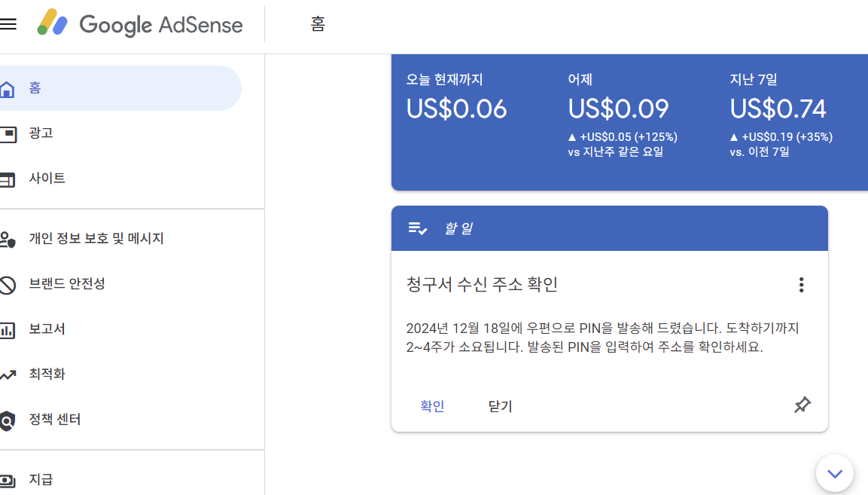Pin the 청구서 수신 주소 확인 card
Image resolution: width=868 pixels, height=495 pixels.
pos(802,405)
